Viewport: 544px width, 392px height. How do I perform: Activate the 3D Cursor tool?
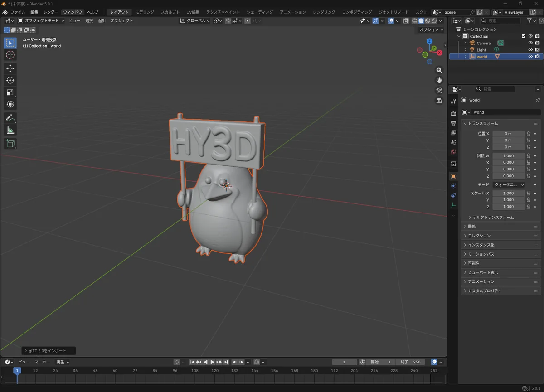[10, 55]
